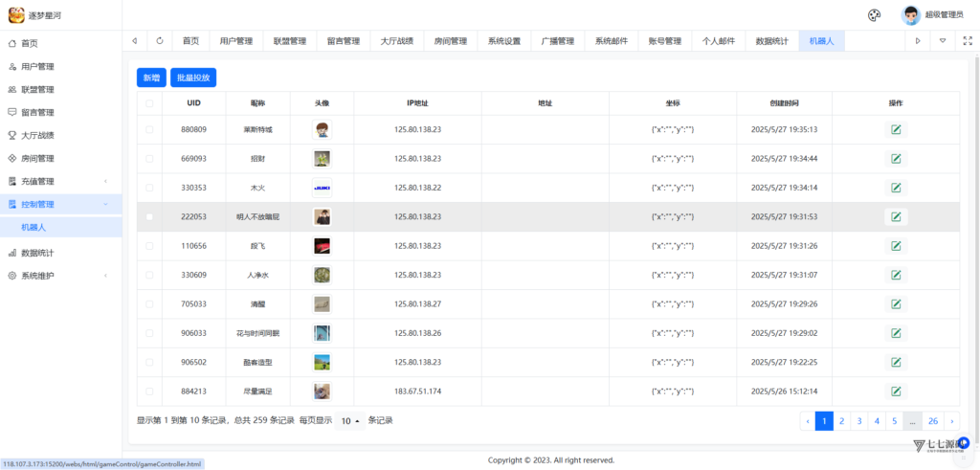The image size is (980, 470).
Task: Switch to the 广播管理 tab
Action: [558, 41]
